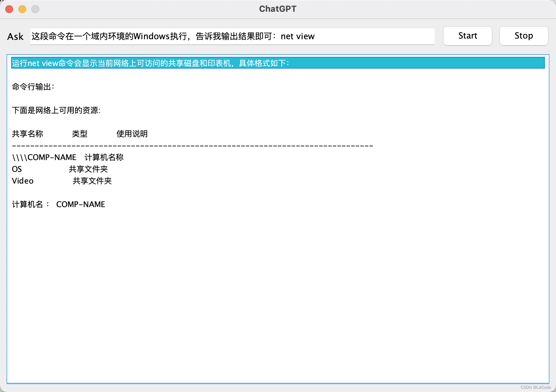Click the Stop button
Viewport: 556px width, 392px height.
point(524,36)
